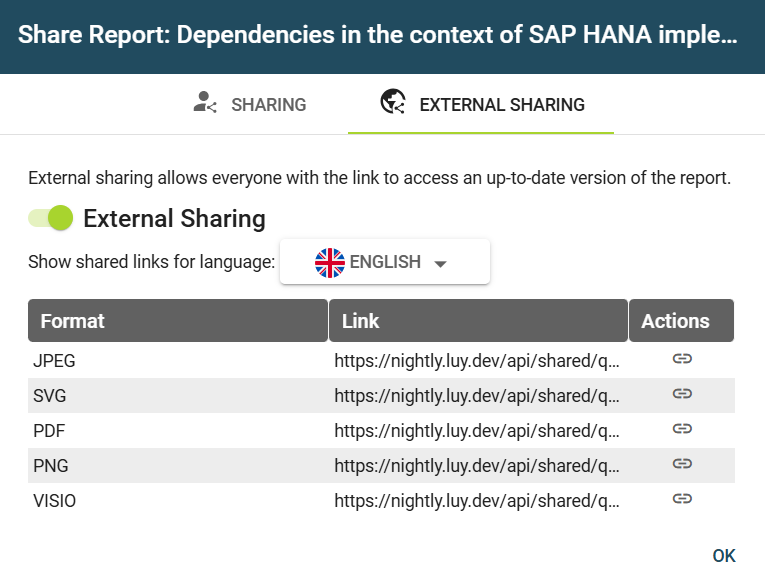Click the JPEG shared link URL
The height and width of the screenshot is (581, 765).
pyautogui.click(x=477, y=360)
